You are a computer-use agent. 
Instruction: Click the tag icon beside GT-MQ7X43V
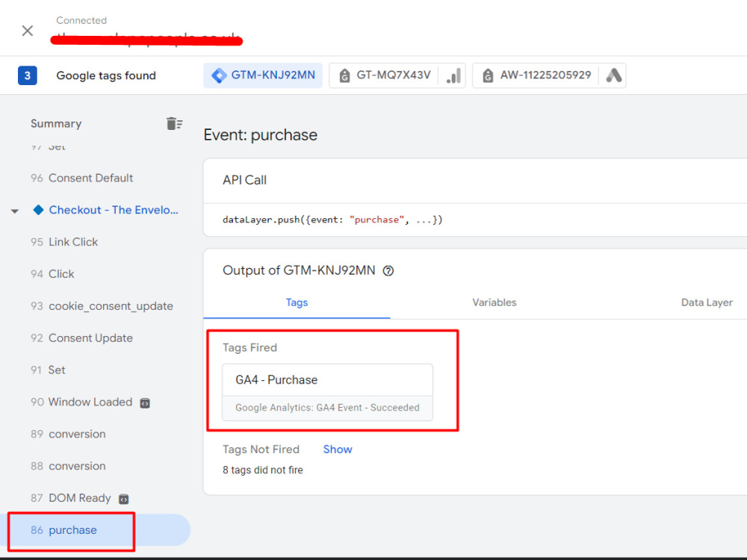pos(344,75)
